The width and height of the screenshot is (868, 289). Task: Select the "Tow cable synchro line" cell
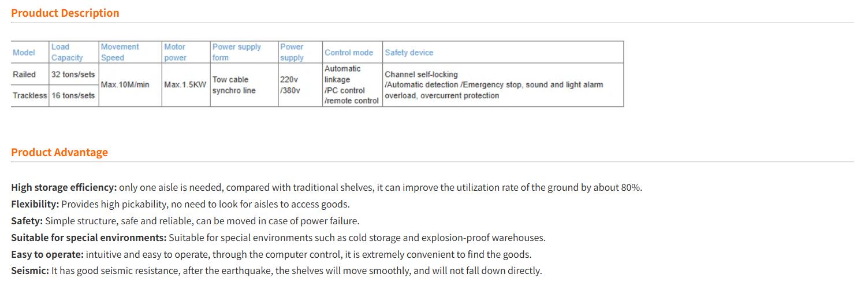tap(234, 85)
